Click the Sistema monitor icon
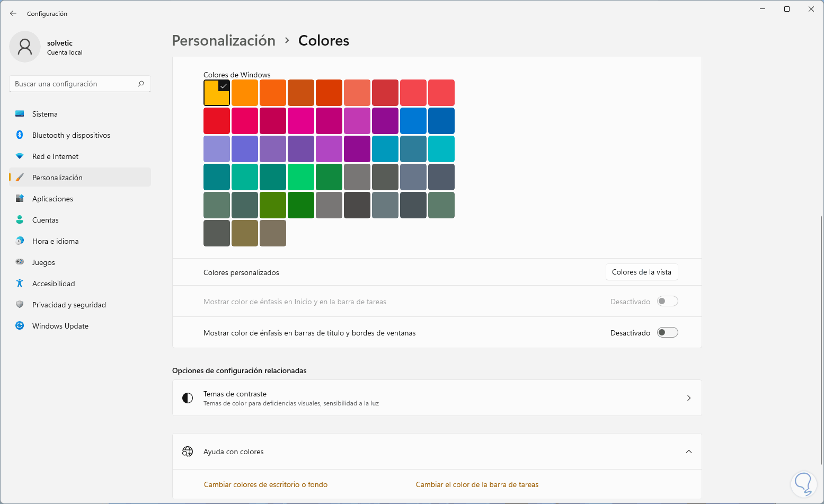This screenshot has width=824, height=504. [x=20, y=114]
